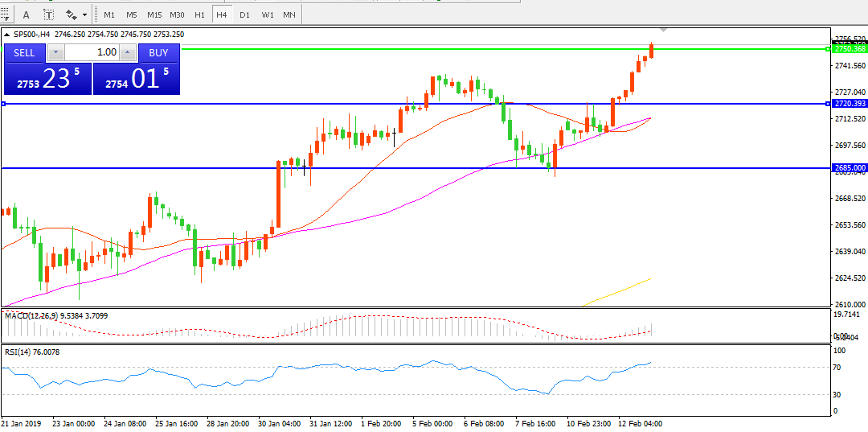This screenshot has height=432, width=868.
Task: Select the M15 timeframe button
Action: pyautogui.click(x=154, y=14)
